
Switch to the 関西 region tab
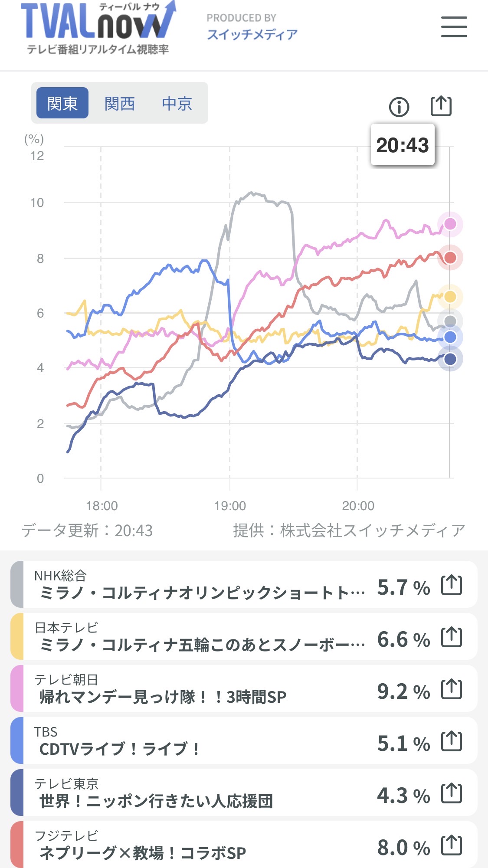click(120, 103)
